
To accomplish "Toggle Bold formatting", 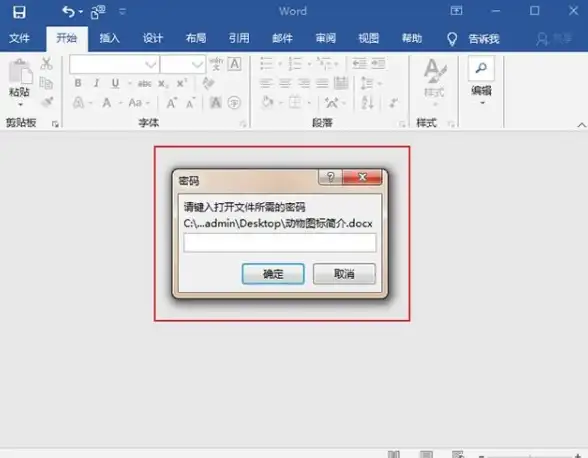I will [x=78, y=83].
